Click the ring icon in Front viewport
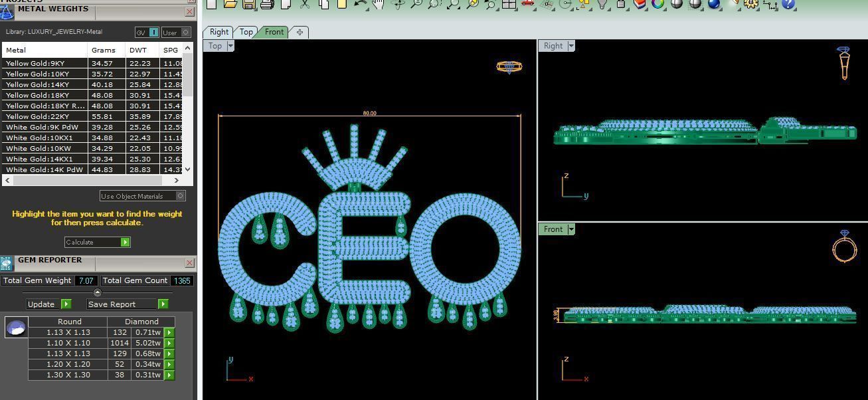 point(844,246)
